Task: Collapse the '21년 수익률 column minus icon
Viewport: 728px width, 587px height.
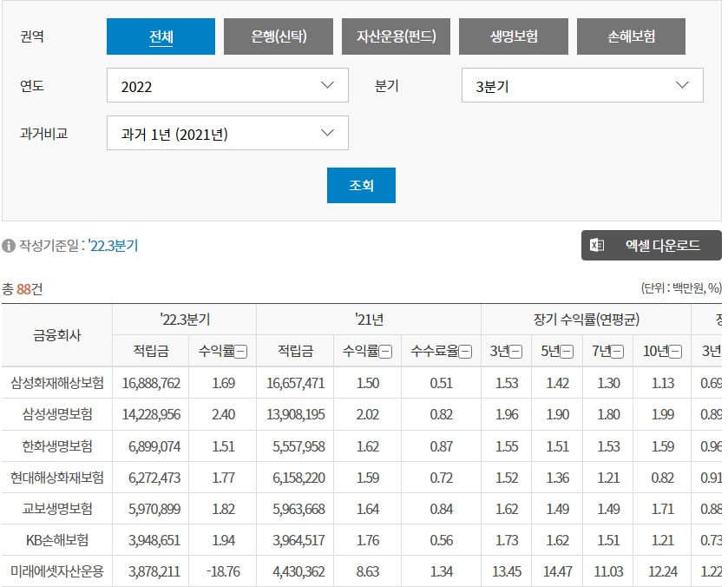Action: point(385,352)
